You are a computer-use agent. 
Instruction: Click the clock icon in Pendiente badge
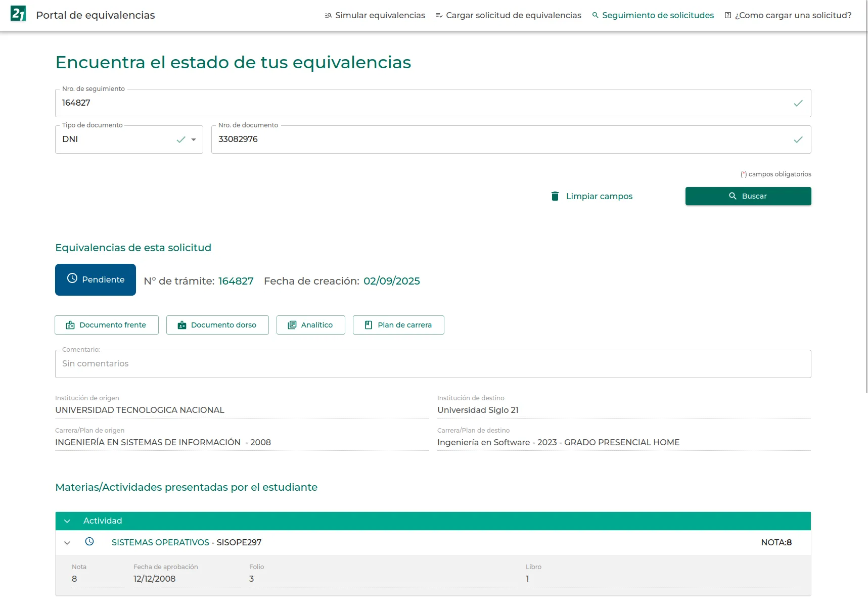[72, 278]
